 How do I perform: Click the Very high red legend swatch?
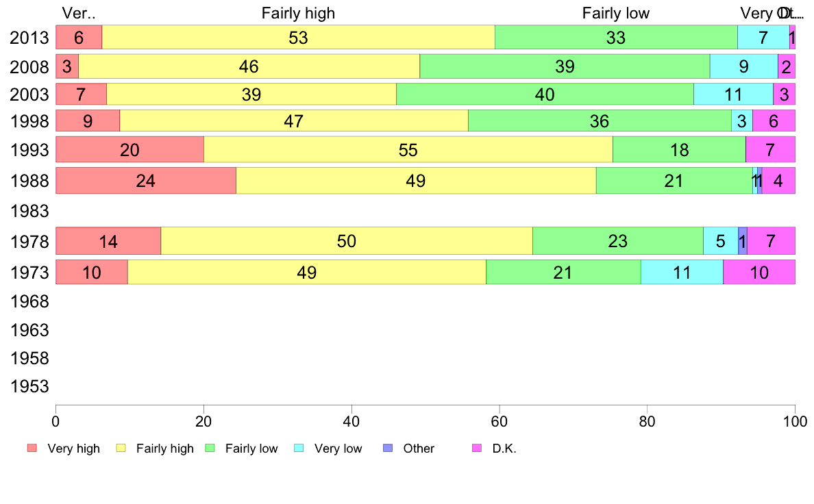(x=32, y=449)
